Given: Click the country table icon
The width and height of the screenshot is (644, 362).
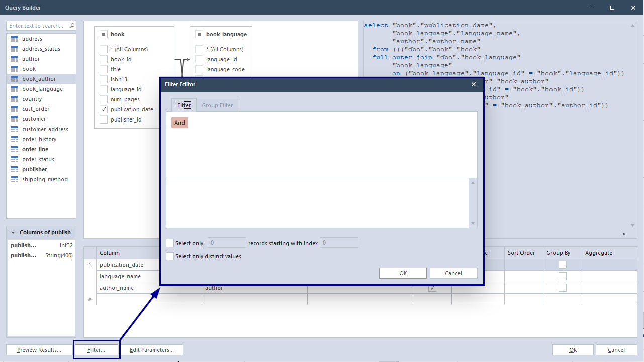Looking at the screenshot, I should point(14,99).
